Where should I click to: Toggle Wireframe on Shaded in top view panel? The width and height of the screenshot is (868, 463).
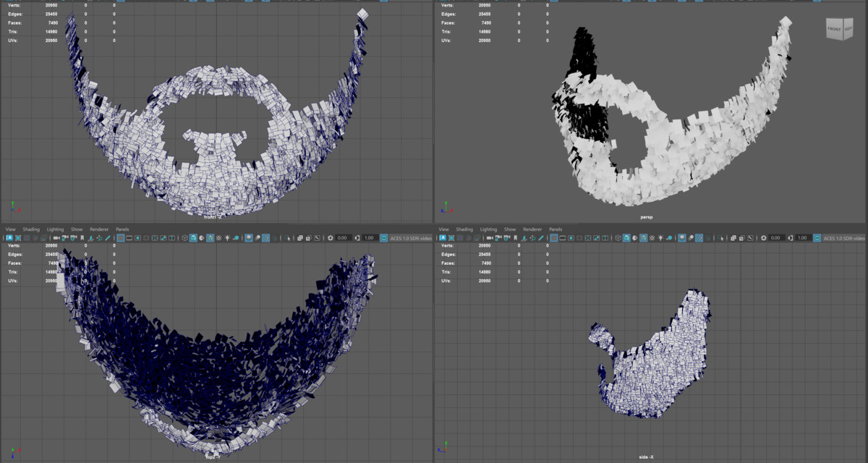coord(210,238)
